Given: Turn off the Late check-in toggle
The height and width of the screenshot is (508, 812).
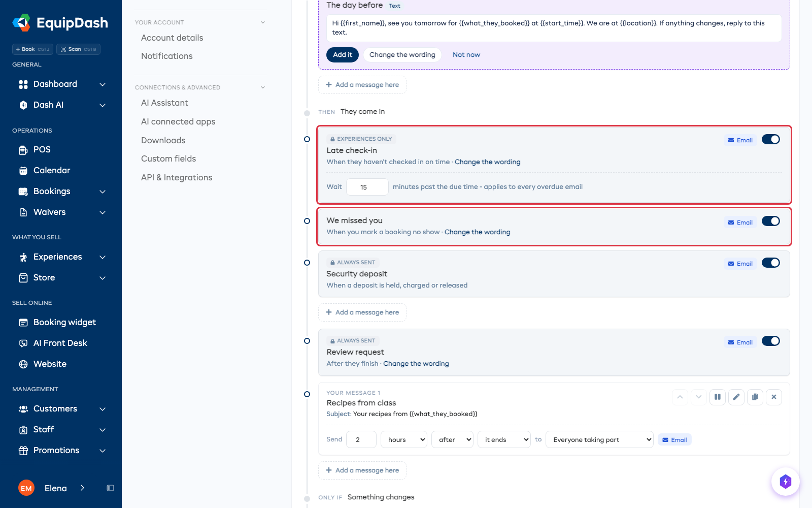Looking at the screenshot, I should (x=771, y=140).
